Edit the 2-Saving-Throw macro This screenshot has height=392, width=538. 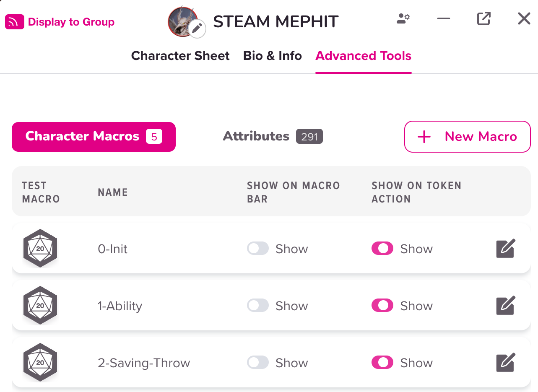pyautogui.click(x=505, y=363)
